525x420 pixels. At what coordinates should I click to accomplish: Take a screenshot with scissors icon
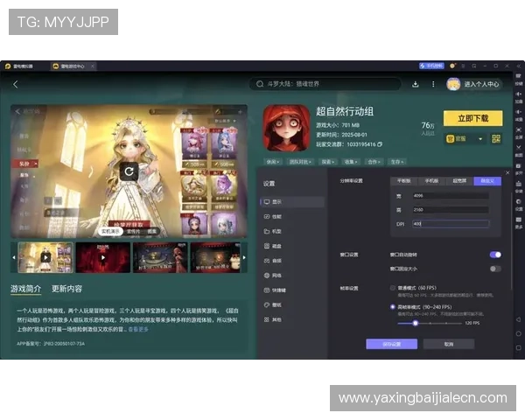pos(518,150)
